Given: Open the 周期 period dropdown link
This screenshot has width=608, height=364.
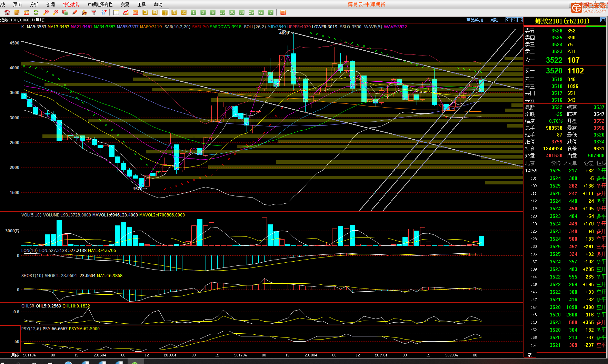Looking at the screenshot, I should [x=494, y=20].
